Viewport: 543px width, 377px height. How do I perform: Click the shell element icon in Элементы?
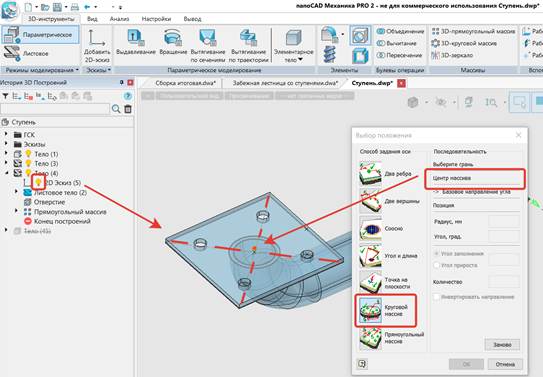click(360, 56)
